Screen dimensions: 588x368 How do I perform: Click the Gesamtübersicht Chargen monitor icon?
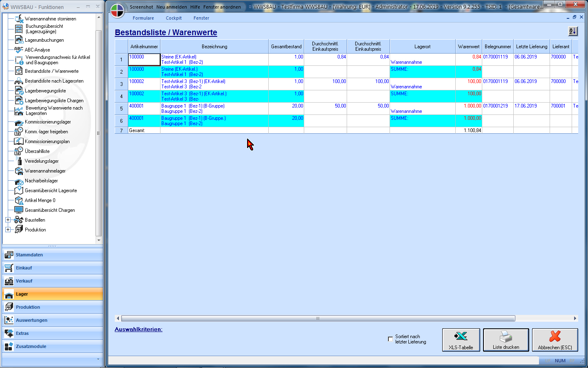pyautogui.click(x=19, y=210)
